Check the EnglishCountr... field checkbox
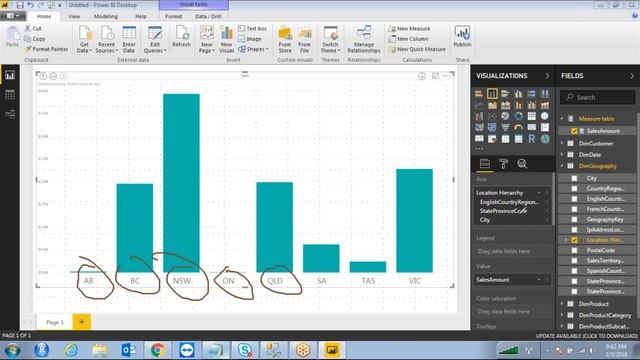 [574, 199]
